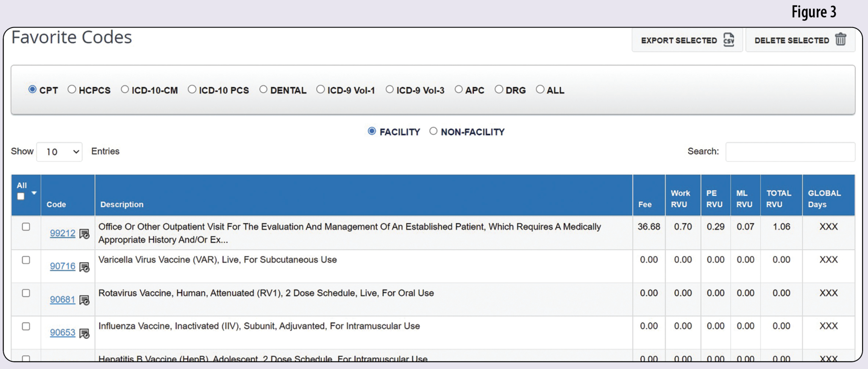Image resolution: width=868 pixels, height=369 pixels.
Task: Click the Rotavirus Vaccine description text
Action: pyautogui.click(x=266, y=293)
